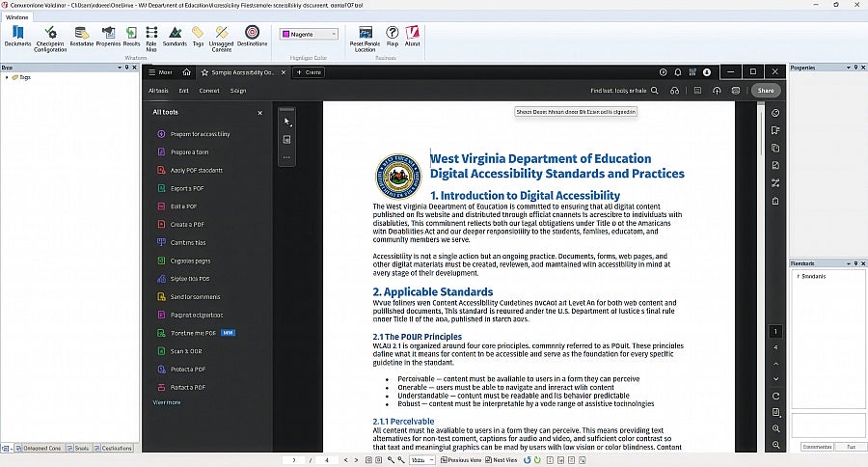Click the Create button in tab bar
Image resolution: width=868 pixels, height=467 pixels.
(309, 72)
